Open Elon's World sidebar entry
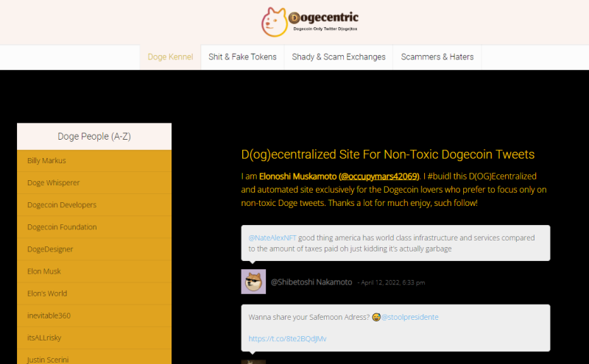Viewport: 589px width, 364px height. click(x=94, y=293)
